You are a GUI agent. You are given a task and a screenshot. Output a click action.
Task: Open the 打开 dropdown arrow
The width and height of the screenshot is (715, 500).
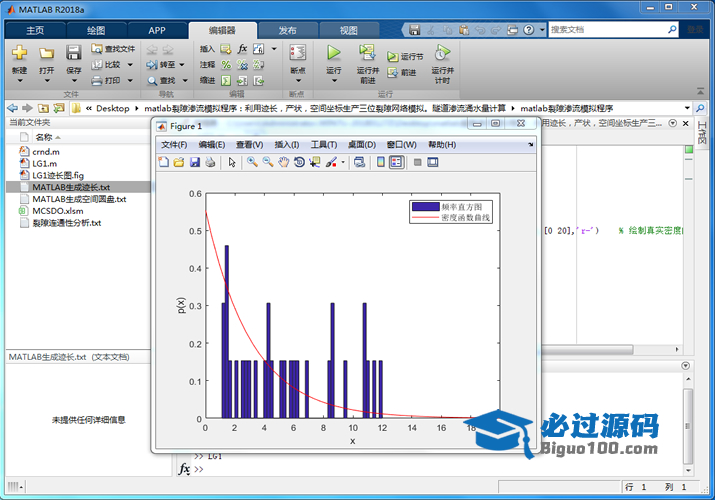[x=47, y=81]
